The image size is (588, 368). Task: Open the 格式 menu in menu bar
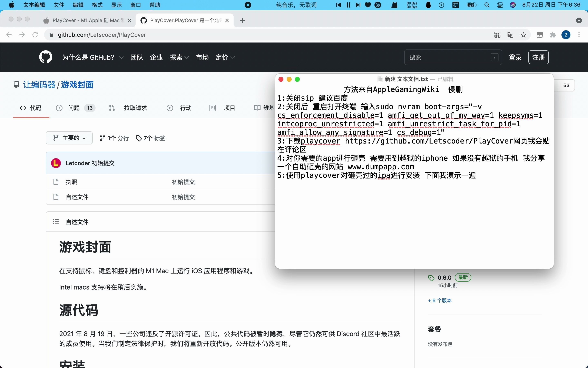pyautogui.click(x=97, y=5)
